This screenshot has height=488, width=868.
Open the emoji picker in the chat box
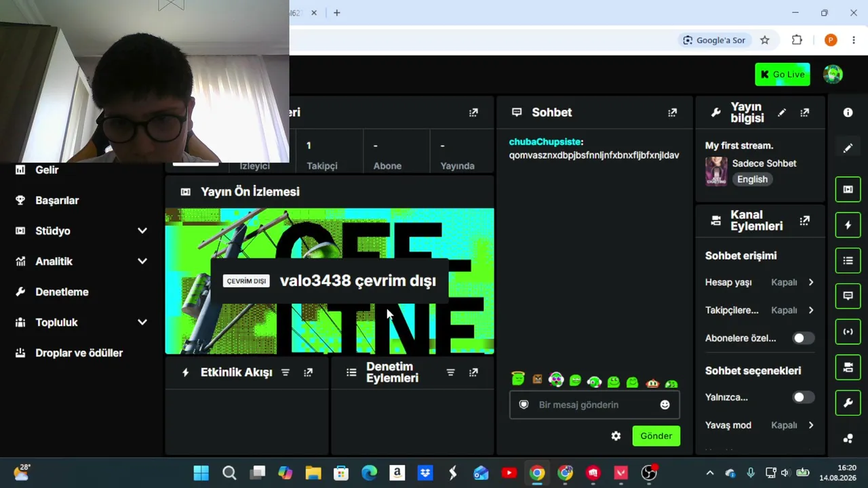(x=665, y=405)
